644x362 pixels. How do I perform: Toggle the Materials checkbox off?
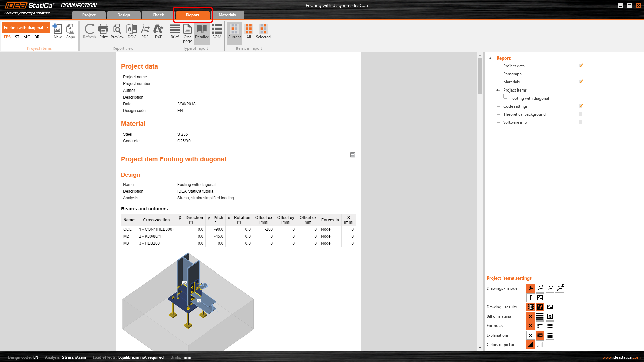coord(581,82)
